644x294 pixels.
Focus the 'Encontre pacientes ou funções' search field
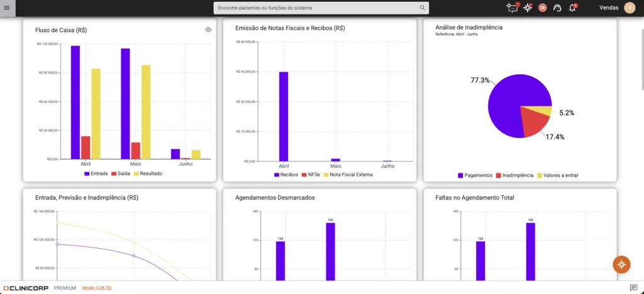click(321, 8)
